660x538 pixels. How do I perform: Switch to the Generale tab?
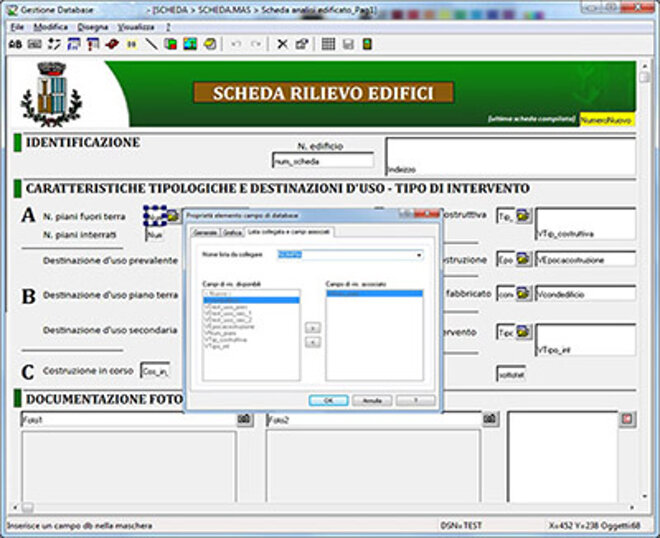205,232
